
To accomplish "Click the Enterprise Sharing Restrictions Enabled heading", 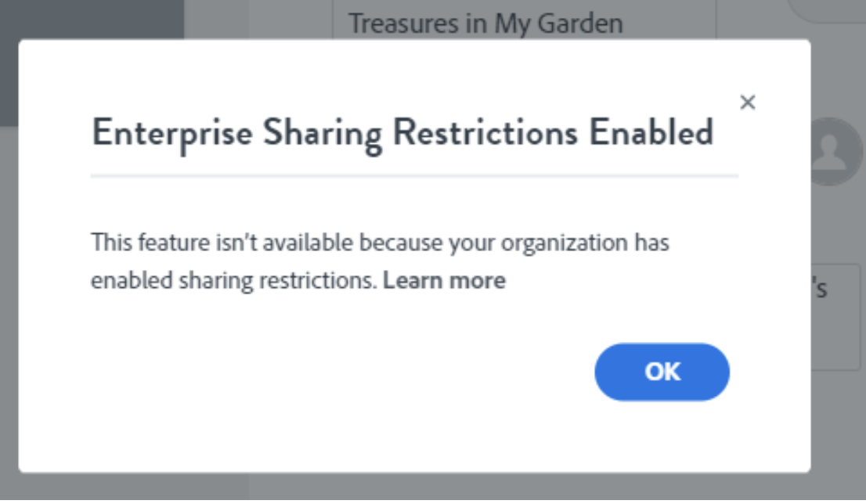I will tap(402, 132).
